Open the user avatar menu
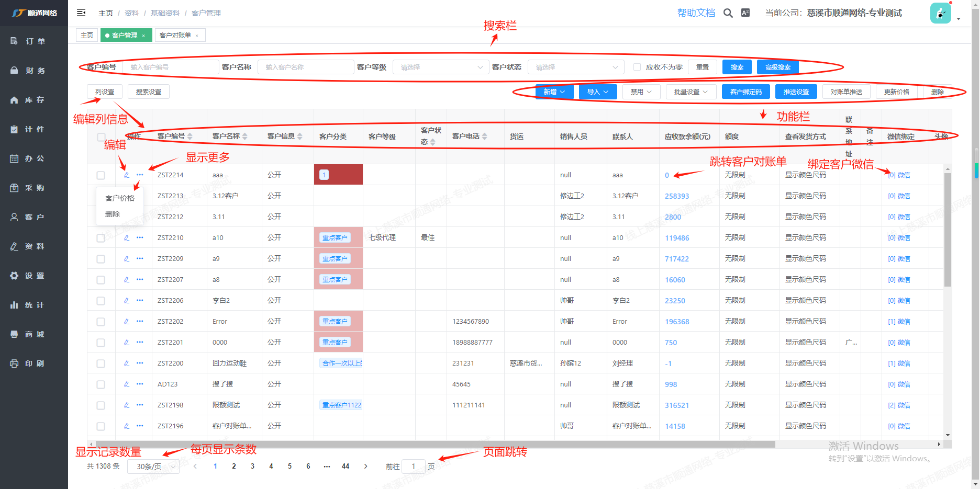The image size is (980, 489). click(x=941, y=13)
